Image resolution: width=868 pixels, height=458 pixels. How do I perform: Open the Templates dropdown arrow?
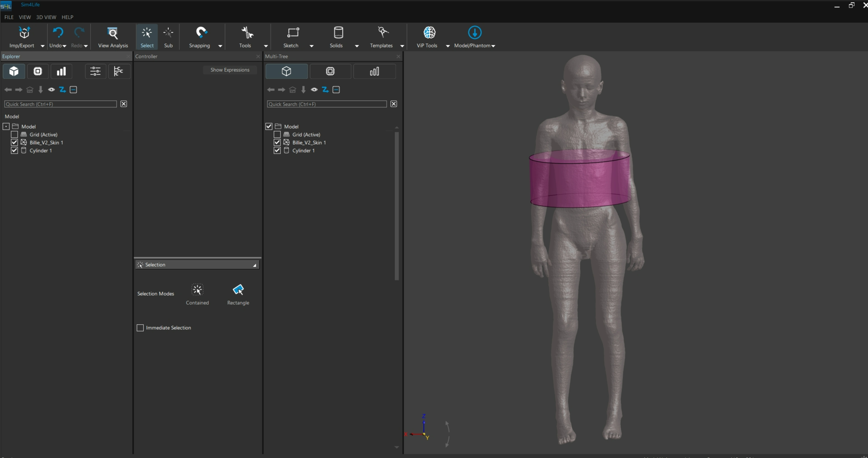pos(402,46)
